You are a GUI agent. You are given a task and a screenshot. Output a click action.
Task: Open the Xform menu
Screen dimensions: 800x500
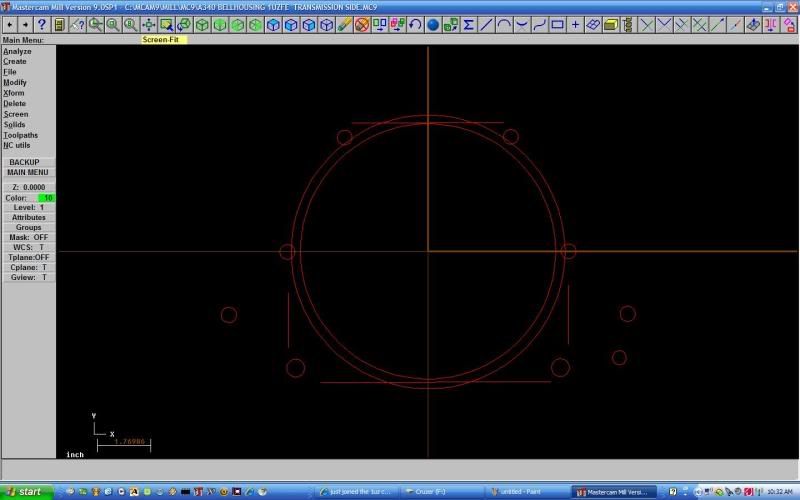tap(14, 93)
